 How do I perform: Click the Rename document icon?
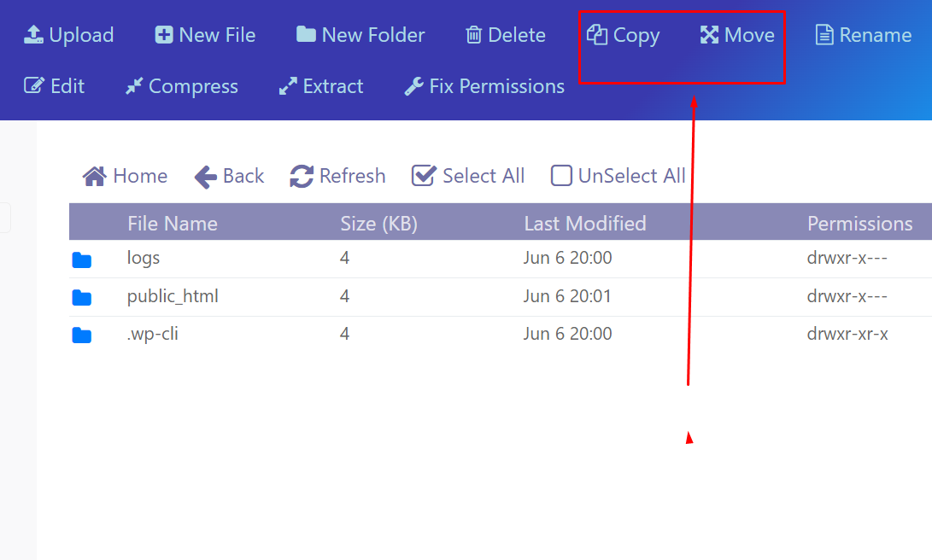[x=824, y=35]
